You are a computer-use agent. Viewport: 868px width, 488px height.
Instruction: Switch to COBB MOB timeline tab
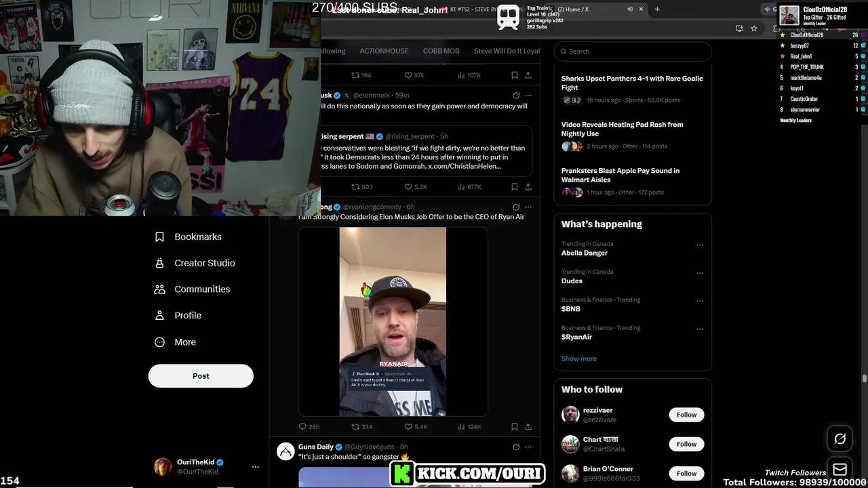[x=441, y=51]
